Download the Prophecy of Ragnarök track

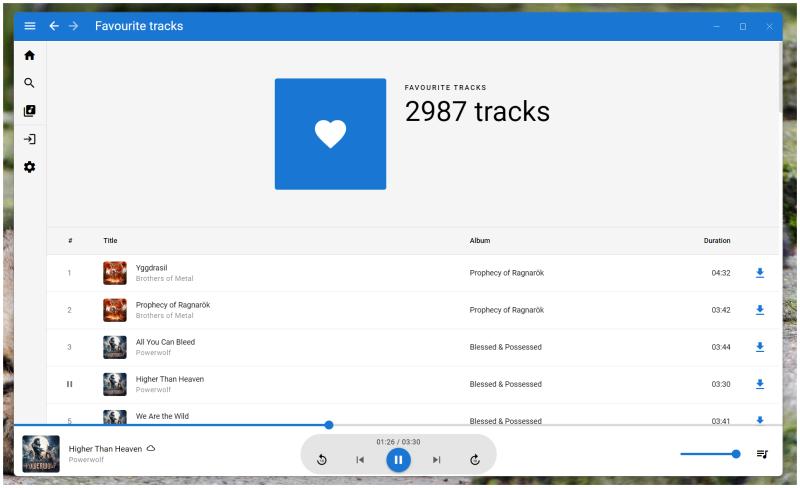pos(760,310)
